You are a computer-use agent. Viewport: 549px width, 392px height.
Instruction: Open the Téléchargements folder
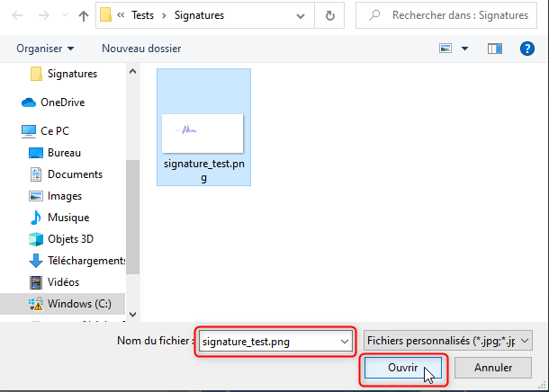tap(85, 261)
